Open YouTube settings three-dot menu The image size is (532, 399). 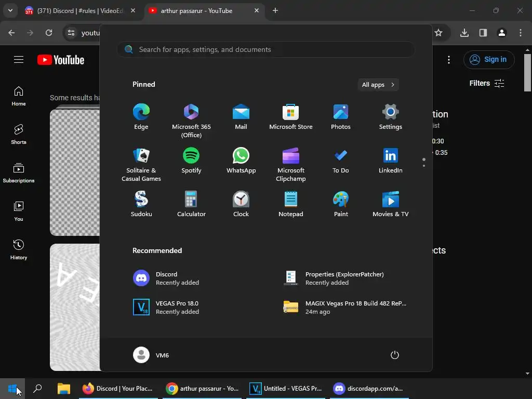(449, 60)
